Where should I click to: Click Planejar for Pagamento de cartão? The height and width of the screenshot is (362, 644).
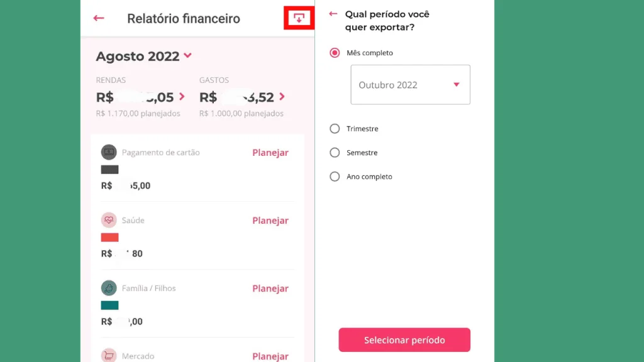[x=270, y=152]
